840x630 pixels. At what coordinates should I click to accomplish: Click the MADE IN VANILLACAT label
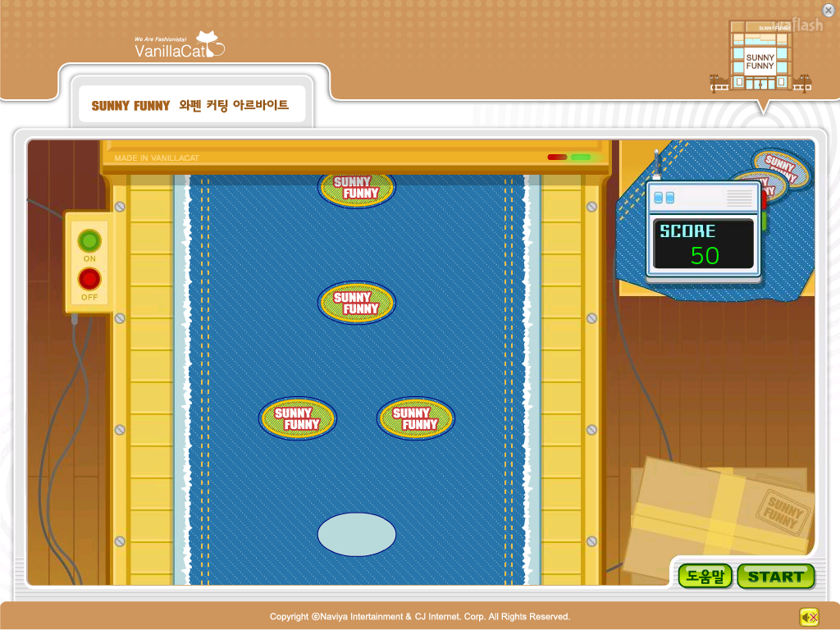pyautogui.click(x=157, y=158)
